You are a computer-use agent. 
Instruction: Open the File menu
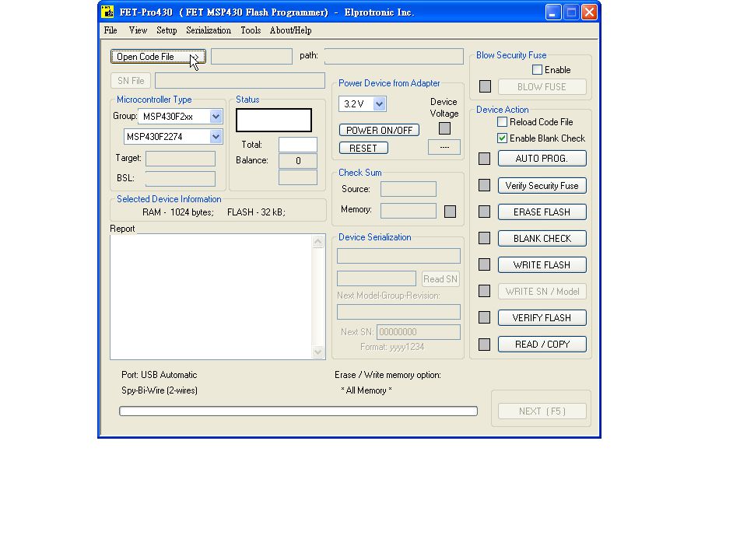coord(110,30)
